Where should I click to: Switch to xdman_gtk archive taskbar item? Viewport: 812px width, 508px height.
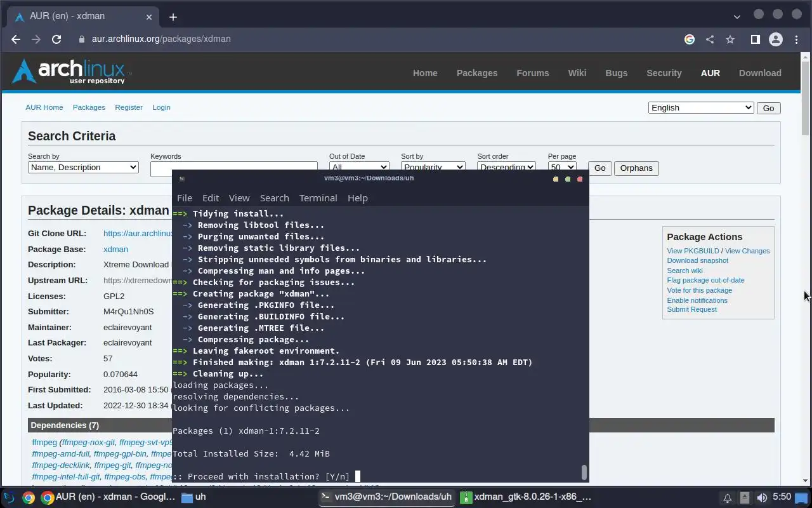[x=527, y=497]
